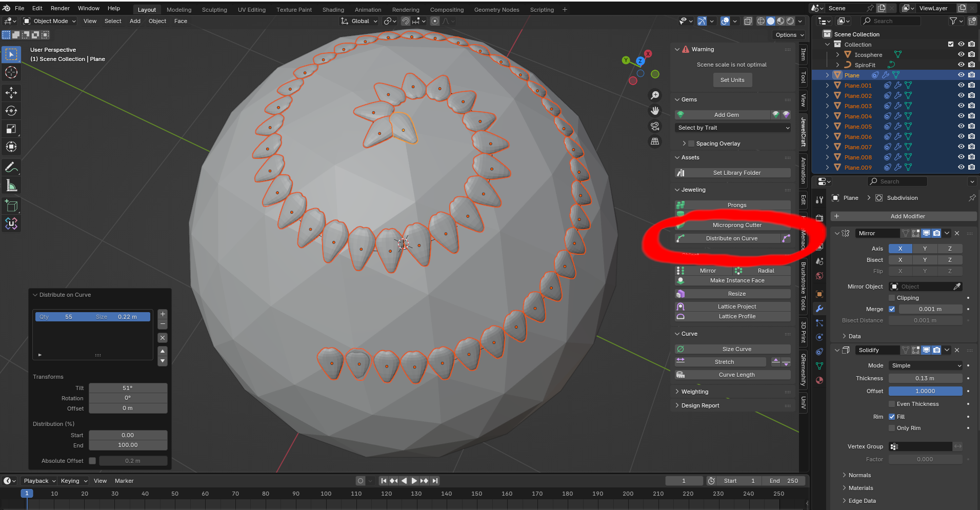Open the Select by Trait dropdown
This screenshot has height=510, width=980.
coord(732,128)
